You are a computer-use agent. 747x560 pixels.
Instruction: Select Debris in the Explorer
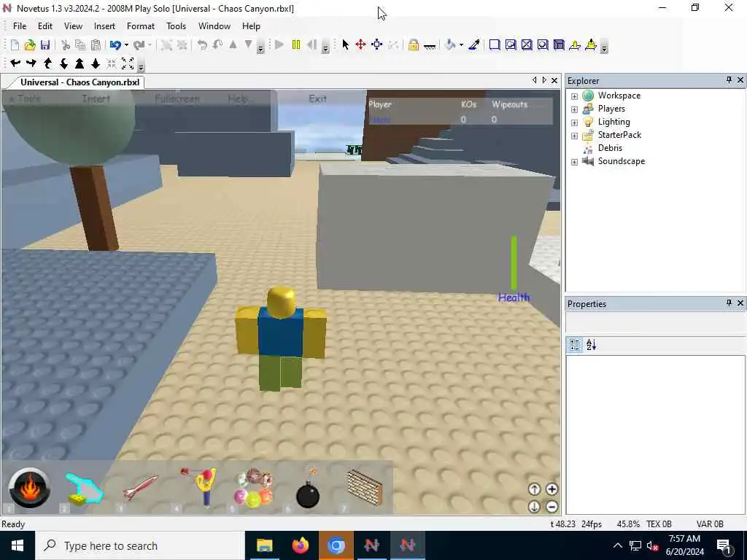610,148
